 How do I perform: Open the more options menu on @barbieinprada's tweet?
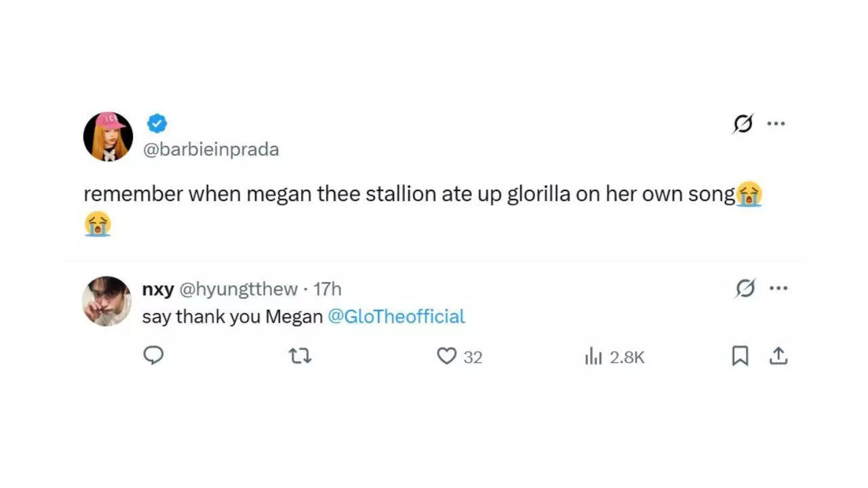776,123
